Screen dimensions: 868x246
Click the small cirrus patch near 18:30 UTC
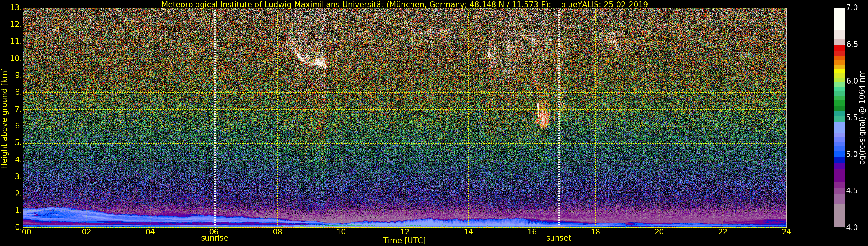[x=612, y=41]
